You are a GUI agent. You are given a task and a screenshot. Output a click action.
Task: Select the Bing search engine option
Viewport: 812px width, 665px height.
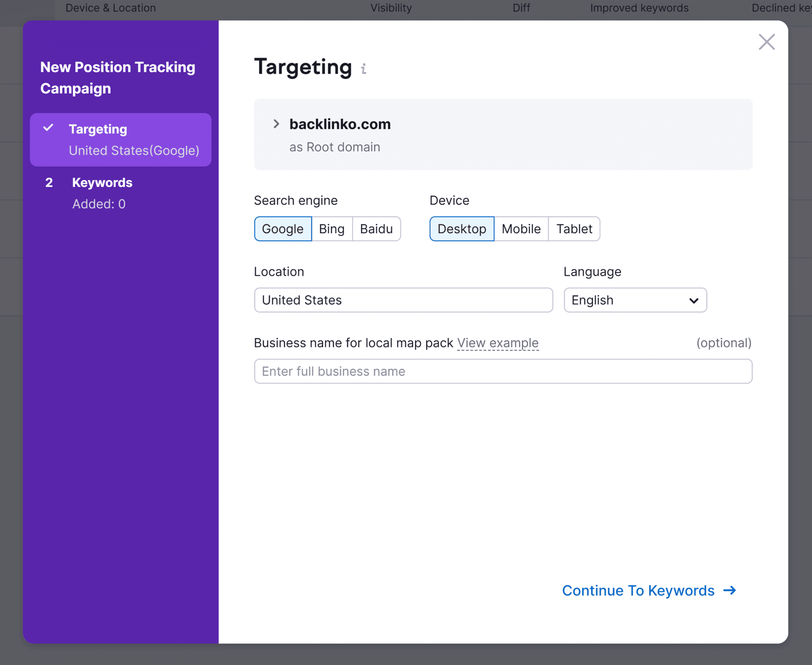coord(332,229)
